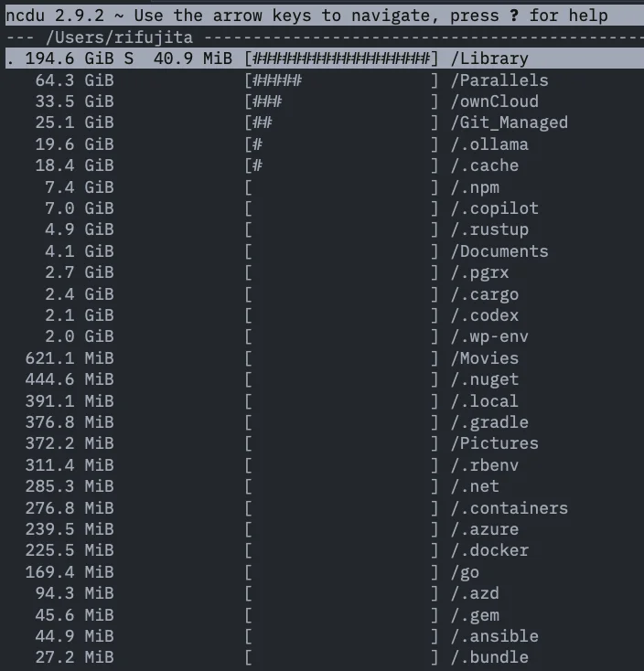Select the highlighted /Library directory row
644x671 pixels.
pos(325,59)
